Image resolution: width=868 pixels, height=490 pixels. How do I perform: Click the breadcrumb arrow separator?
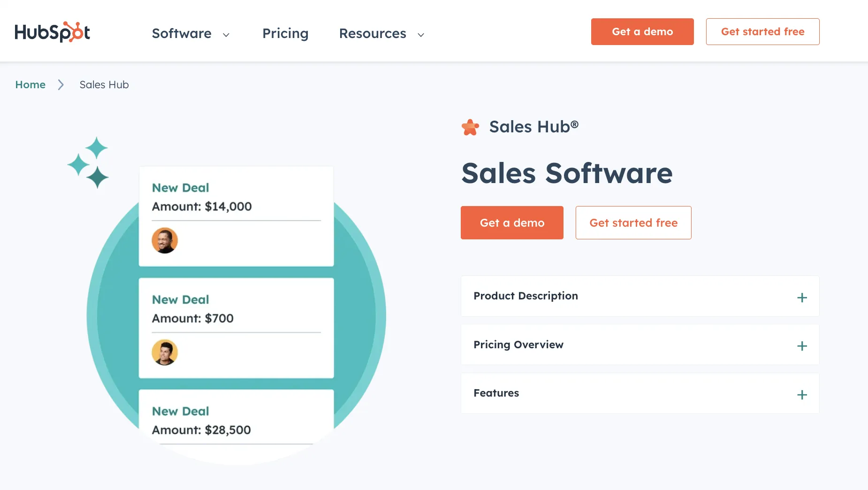tap(61, 84)
